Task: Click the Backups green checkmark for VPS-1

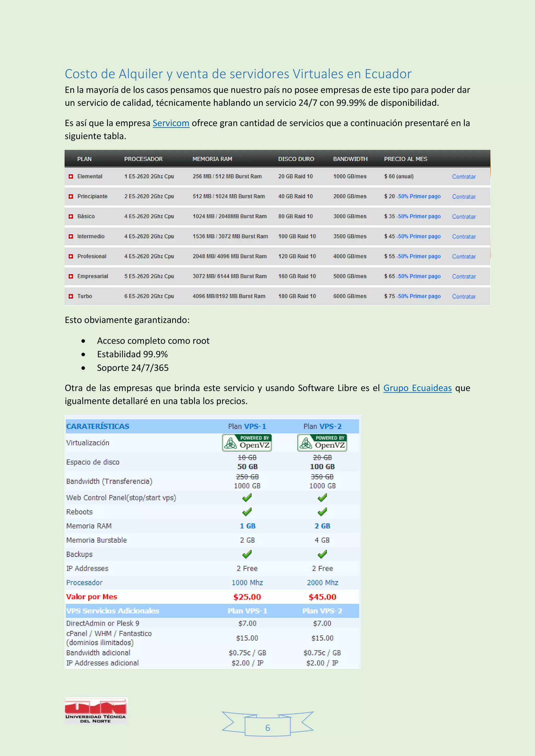Action: [247, 554]
